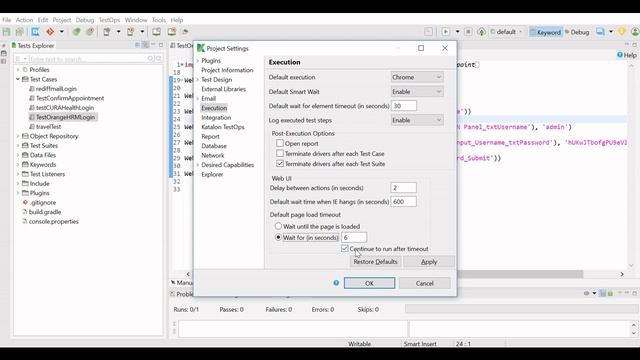Select Katalon TestOps settings page
640x360 pixels.
223,127
